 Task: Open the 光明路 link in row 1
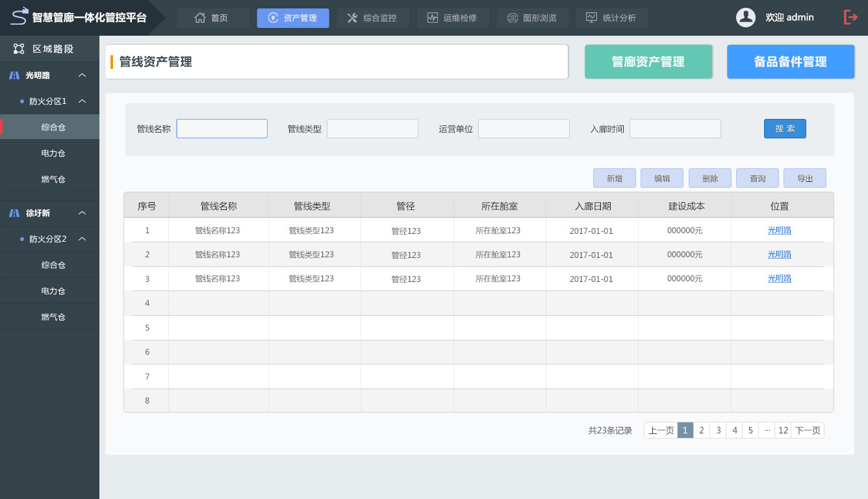pyautogui.click(x=779, y=230)
